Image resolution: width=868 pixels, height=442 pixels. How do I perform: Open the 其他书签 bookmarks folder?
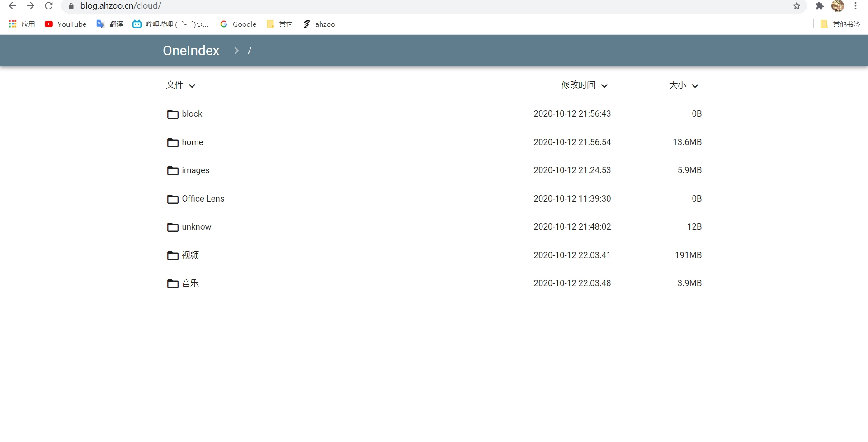(840, 24)
